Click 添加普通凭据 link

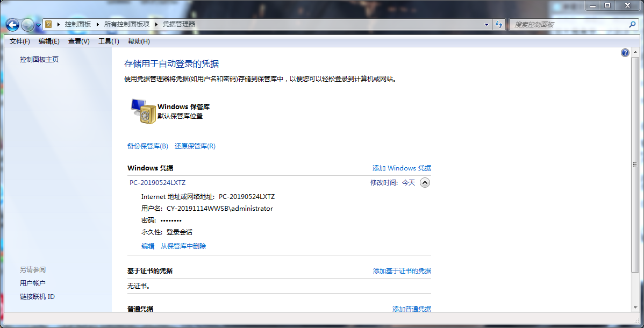(x=412, y=309)
